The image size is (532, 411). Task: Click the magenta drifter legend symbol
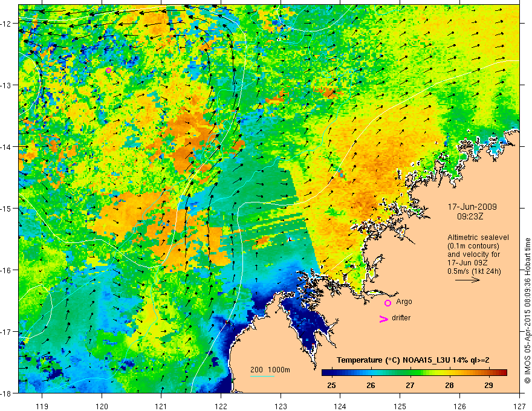(x=383, y=319)
